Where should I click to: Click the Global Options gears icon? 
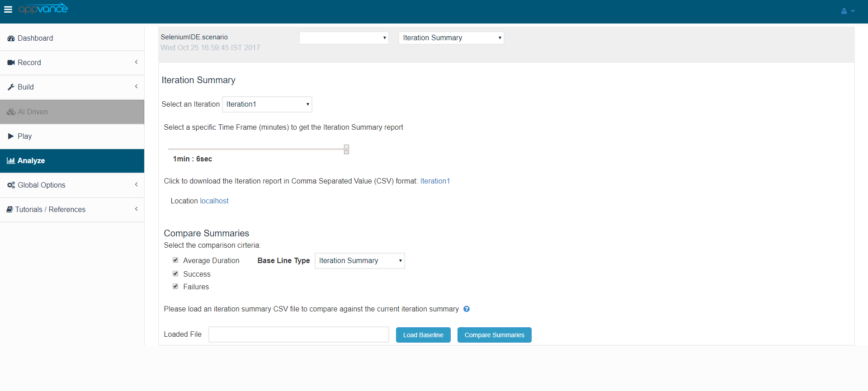pyautogui.click(x=11, y=185)
